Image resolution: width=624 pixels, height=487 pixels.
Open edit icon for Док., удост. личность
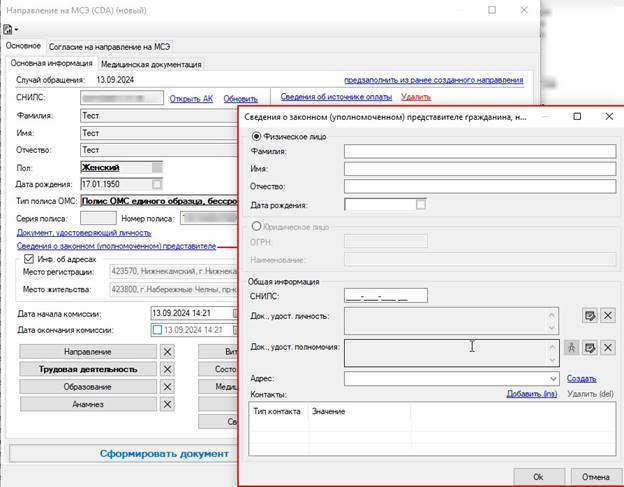tap(589, 316)
